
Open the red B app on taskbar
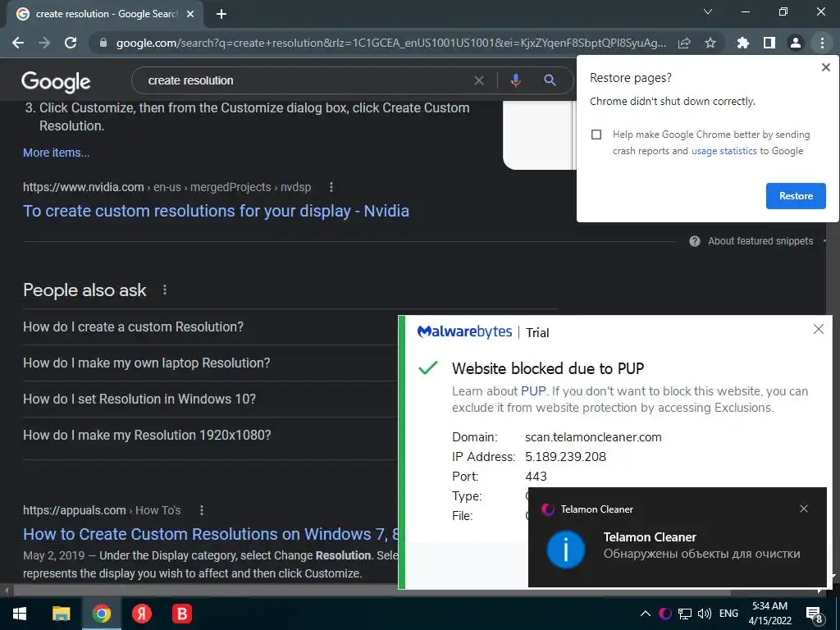pos(182,614)
